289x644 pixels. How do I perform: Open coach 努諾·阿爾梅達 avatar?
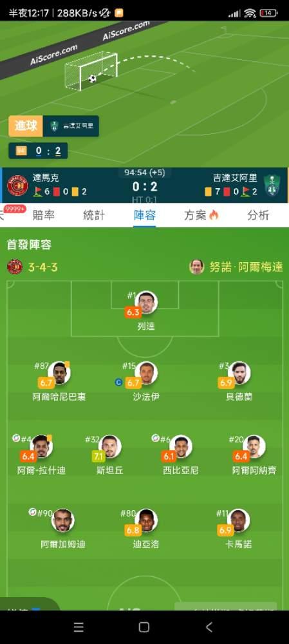click(x=196, y=267)
